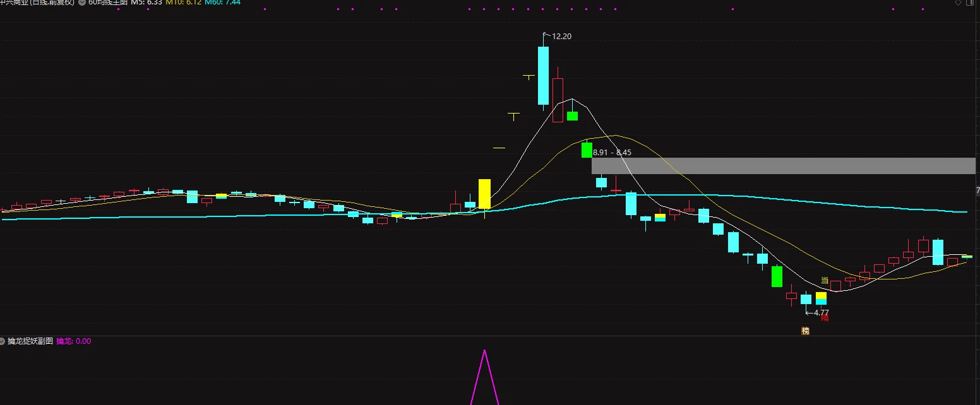Click the diamond icon at top-right corner
Image resolution: width=980 pixels, height=405 pixels.
coord(958,3)
